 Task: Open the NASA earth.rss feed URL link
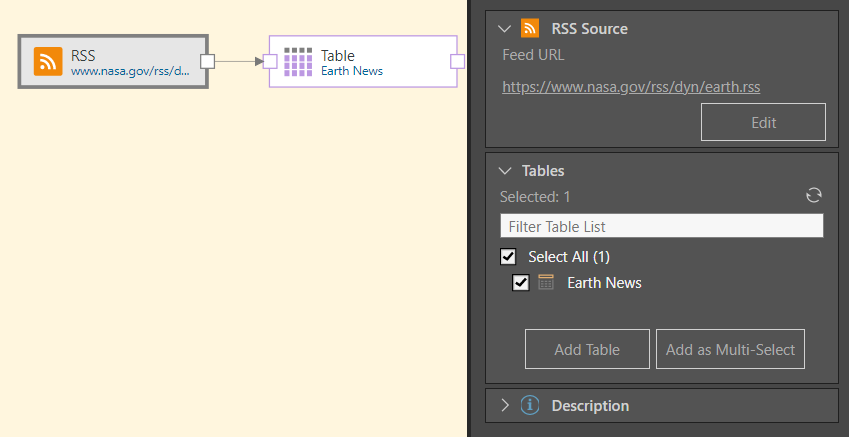pyautogui.click(x=631, y=87)
